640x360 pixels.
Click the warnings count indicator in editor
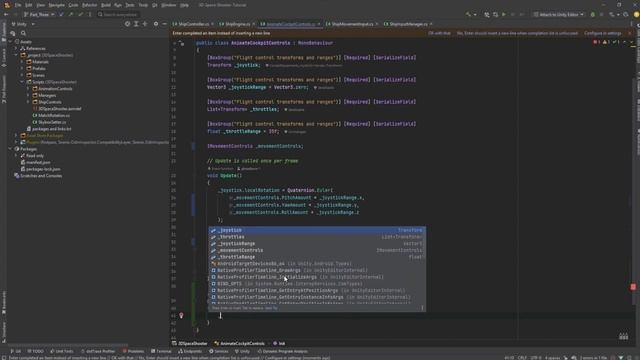(606, 42)
